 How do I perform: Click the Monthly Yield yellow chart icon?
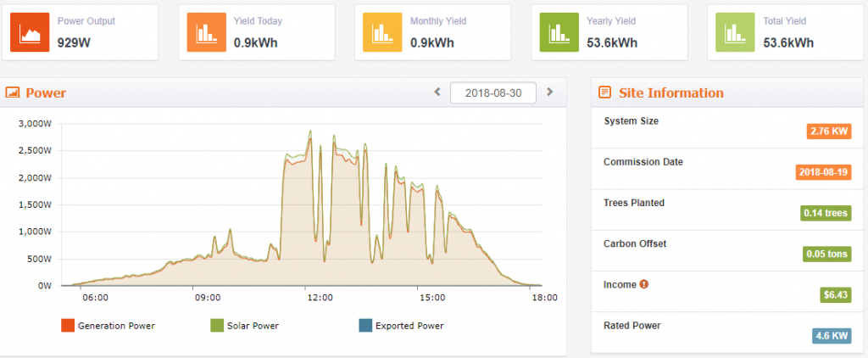[x=382, y=34]
